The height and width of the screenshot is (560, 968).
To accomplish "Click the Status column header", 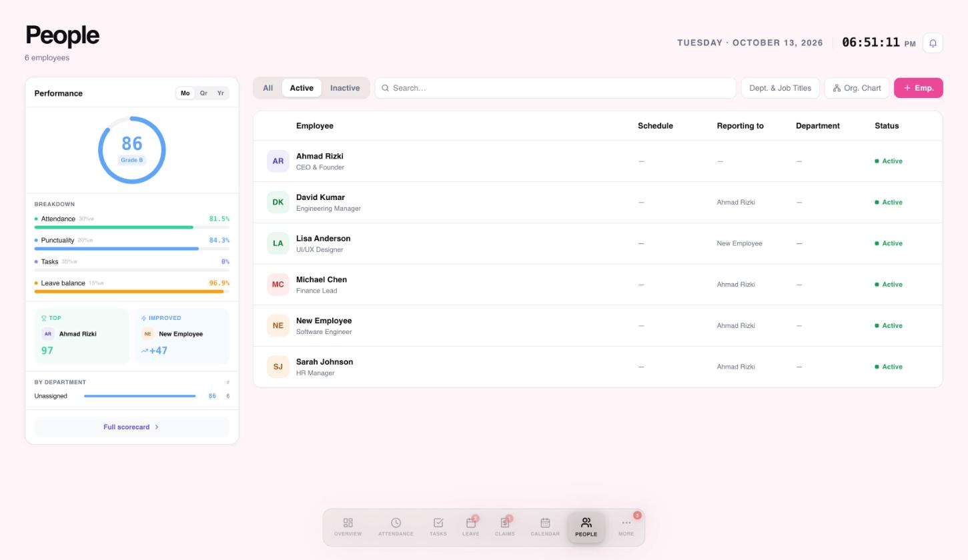I will tap(887, 126).
